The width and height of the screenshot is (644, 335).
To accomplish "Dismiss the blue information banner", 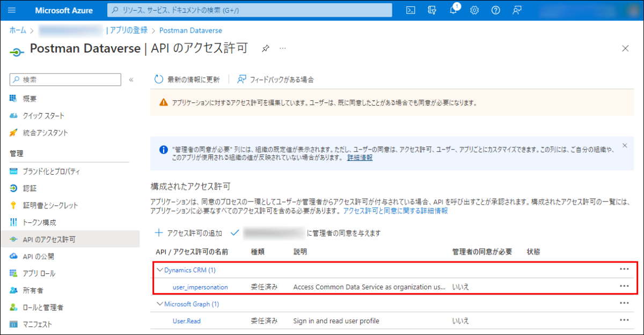I will [624, 145].
